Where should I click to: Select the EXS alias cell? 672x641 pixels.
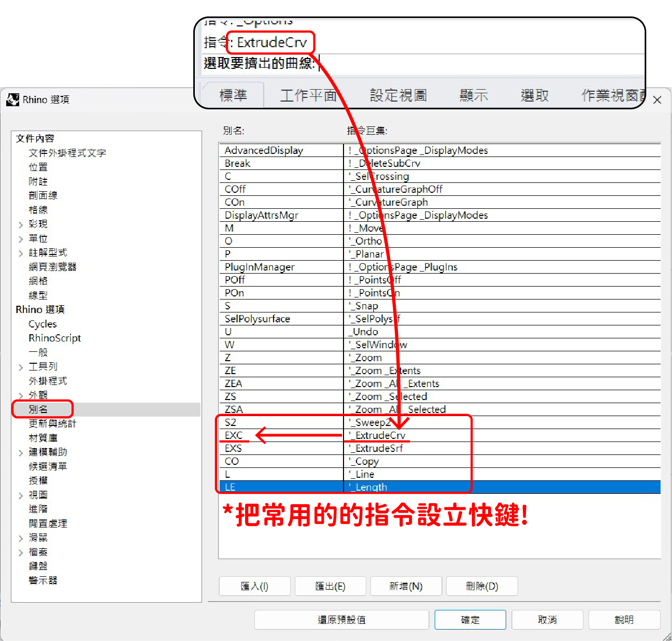click(281, 448)
